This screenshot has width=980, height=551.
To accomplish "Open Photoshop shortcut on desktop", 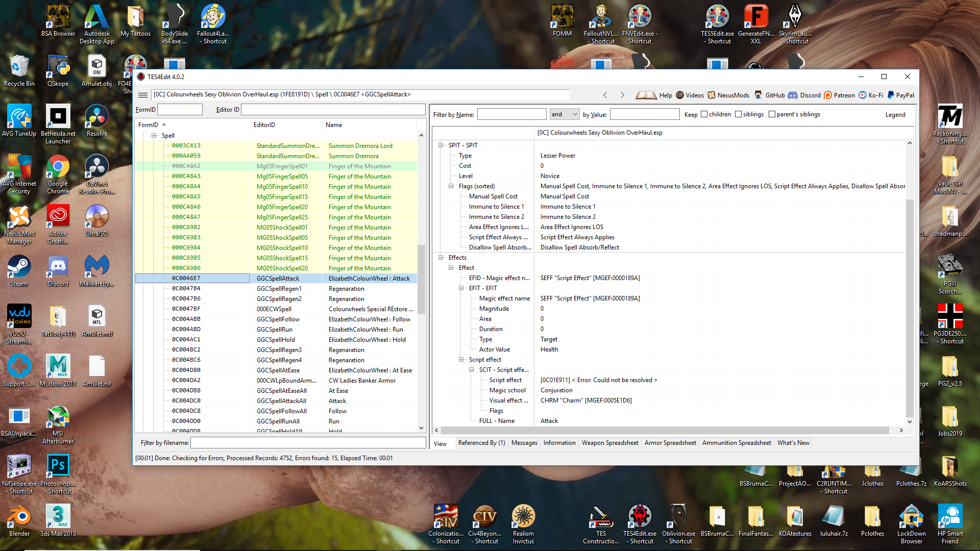I will [x=58, y=474].
